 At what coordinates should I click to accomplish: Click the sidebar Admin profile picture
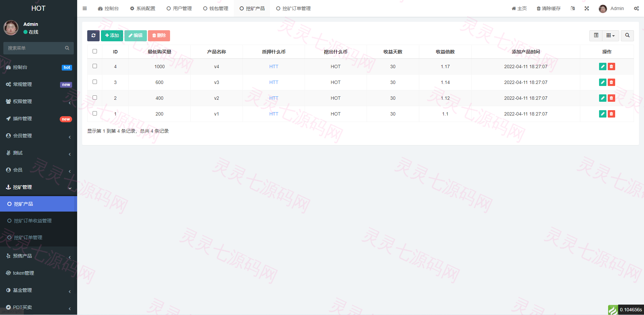11,28
